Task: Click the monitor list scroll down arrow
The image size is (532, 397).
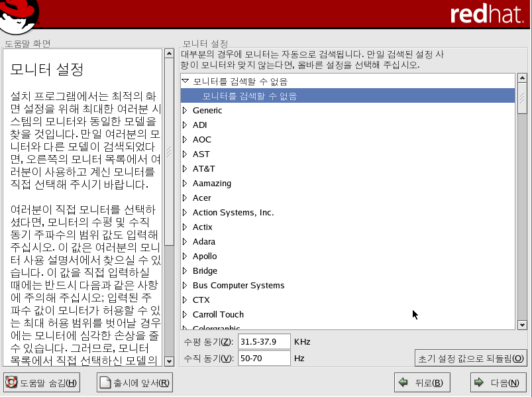Action: coord(522,325)
